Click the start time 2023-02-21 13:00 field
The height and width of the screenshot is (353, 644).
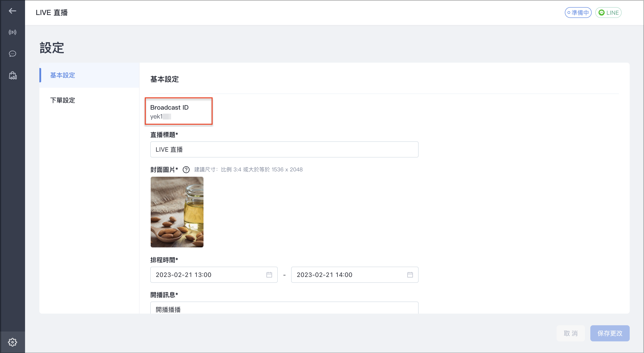pyautogui.click(x=214, y=275)
